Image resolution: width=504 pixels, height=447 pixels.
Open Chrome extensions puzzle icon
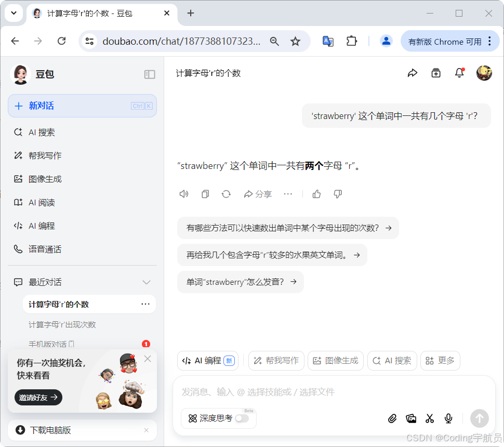[x=352, y=41]
